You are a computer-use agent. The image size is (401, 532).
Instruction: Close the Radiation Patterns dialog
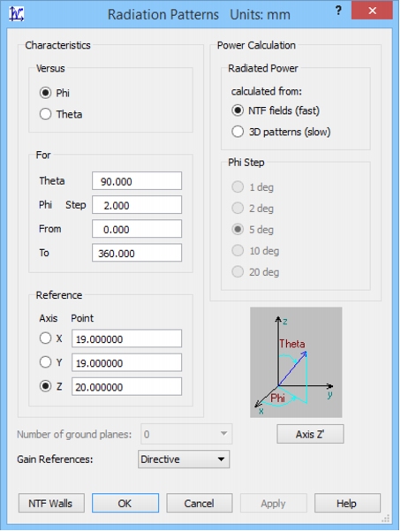372,11
